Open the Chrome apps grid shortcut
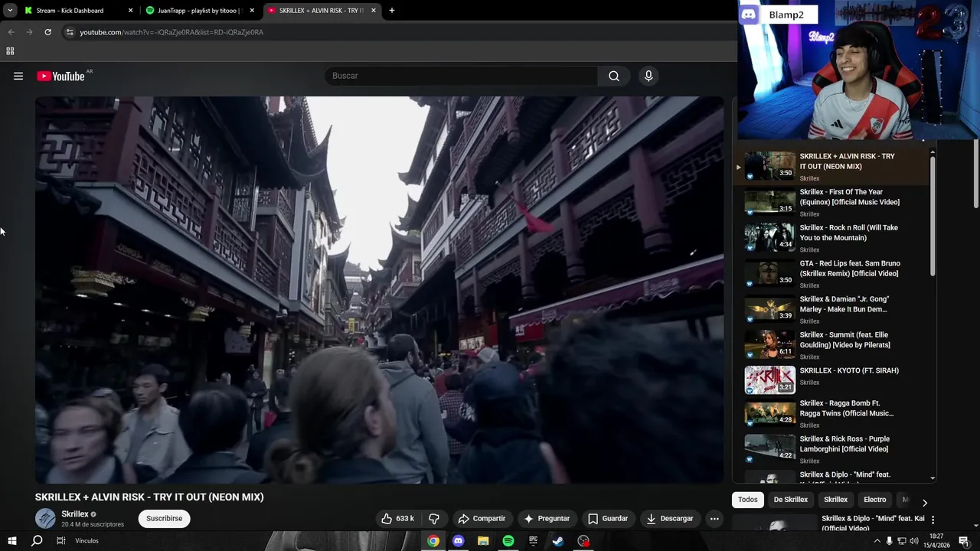Screen dimensions: 980x551 point(10,51)
